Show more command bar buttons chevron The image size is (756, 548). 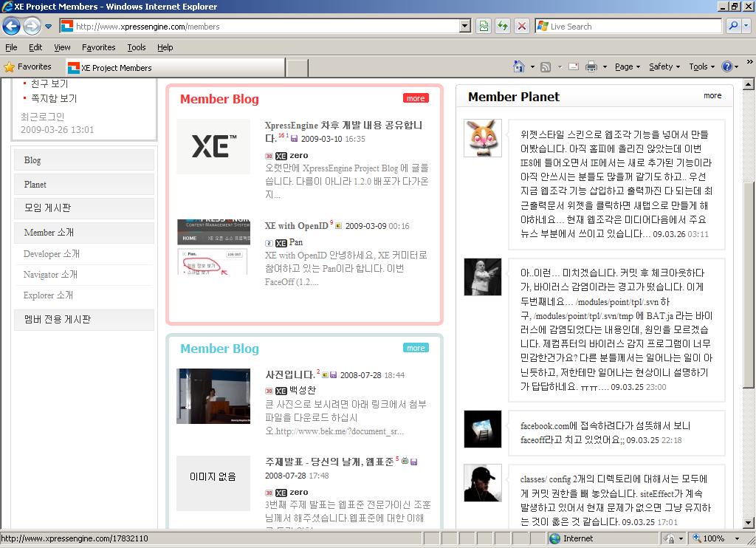750,62
